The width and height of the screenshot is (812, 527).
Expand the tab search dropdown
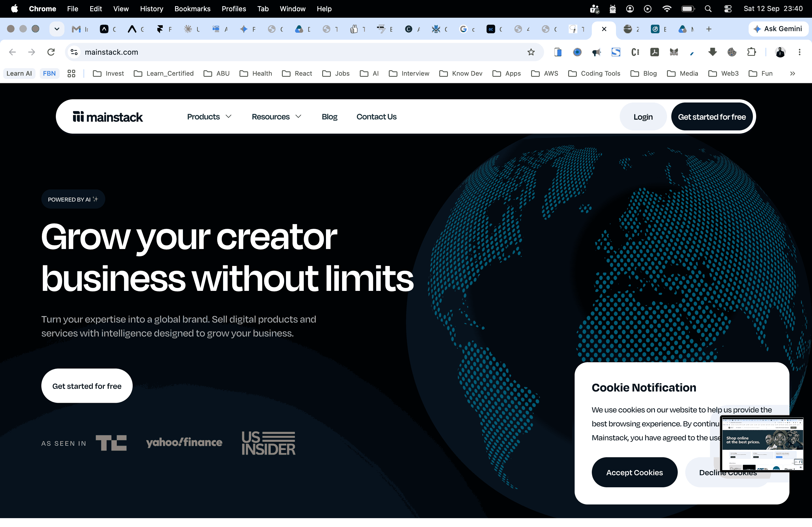coord(57,29)
